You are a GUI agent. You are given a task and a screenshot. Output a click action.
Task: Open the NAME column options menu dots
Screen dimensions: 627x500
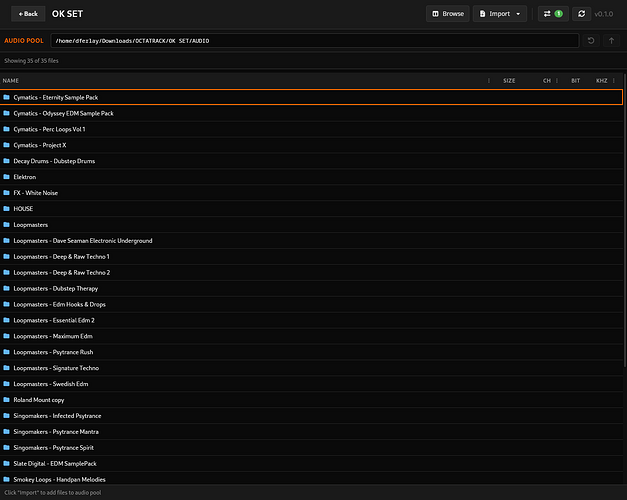(489, 81)
